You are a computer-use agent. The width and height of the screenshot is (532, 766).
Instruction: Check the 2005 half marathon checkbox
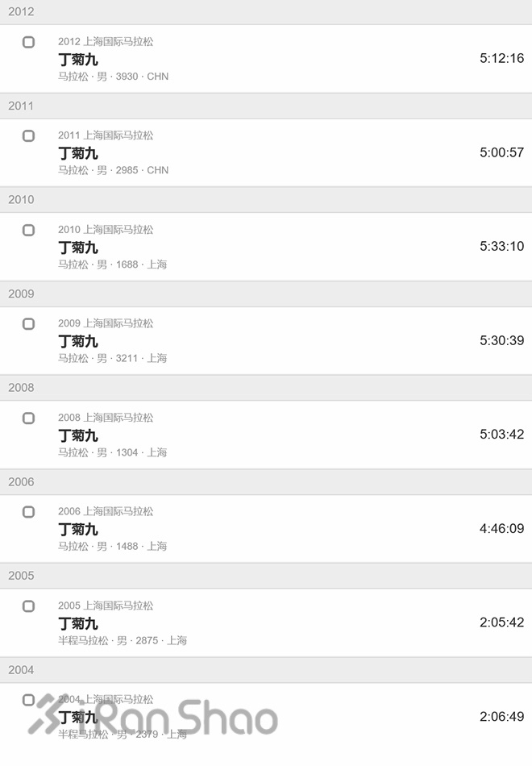click(x=29, y=606)
